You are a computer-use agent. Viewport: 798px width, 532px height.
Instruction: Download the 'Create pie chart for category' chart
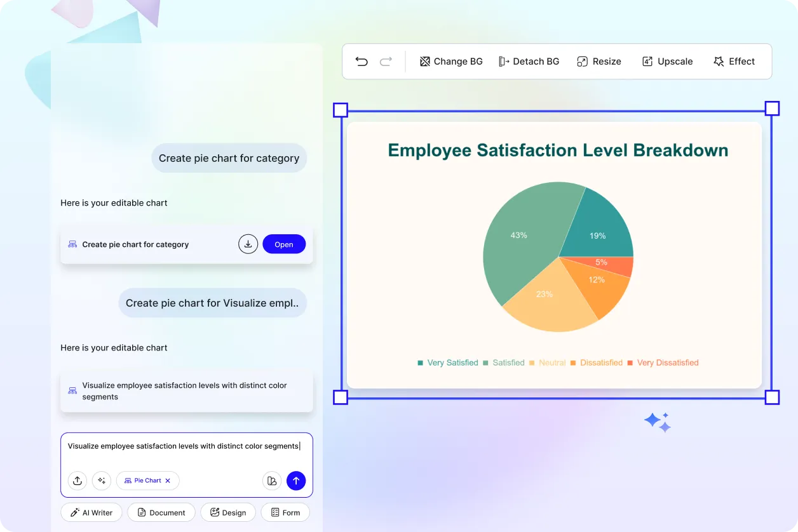(x=248, y=244)
